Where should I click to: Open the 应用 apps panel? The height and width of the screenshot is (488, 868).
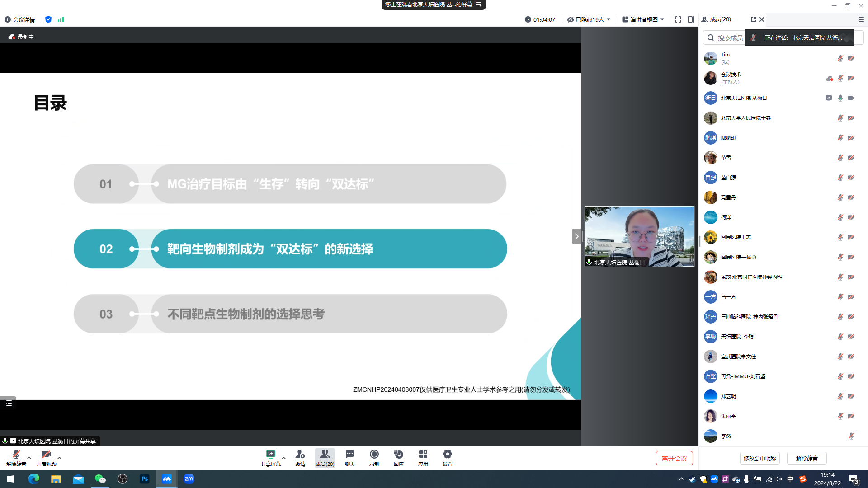click(423, 458)
